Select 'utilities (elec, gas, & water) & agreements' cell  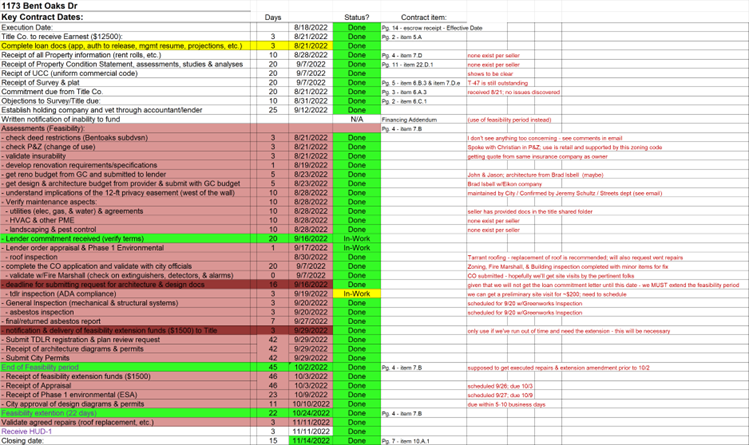(125, 211)
